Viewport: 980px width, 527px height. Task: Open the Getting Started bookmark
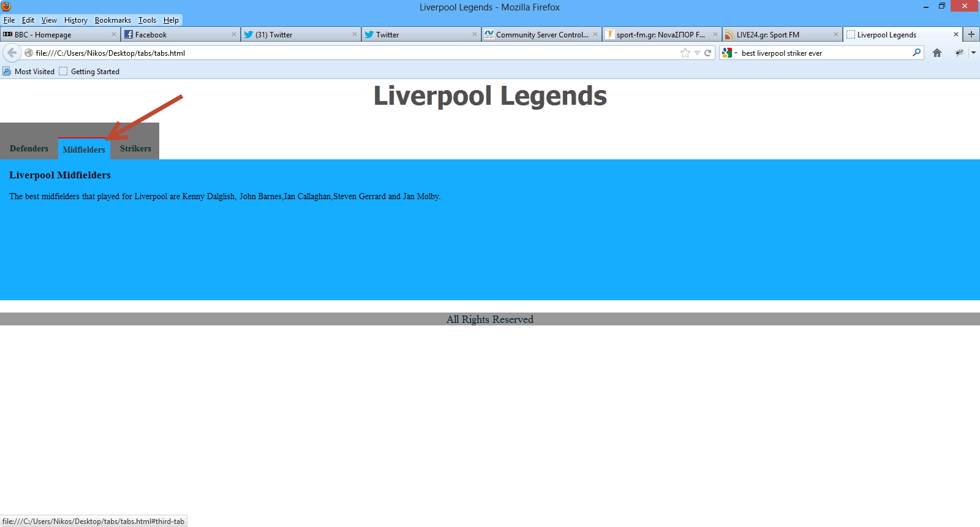click(x=89, y=71)
